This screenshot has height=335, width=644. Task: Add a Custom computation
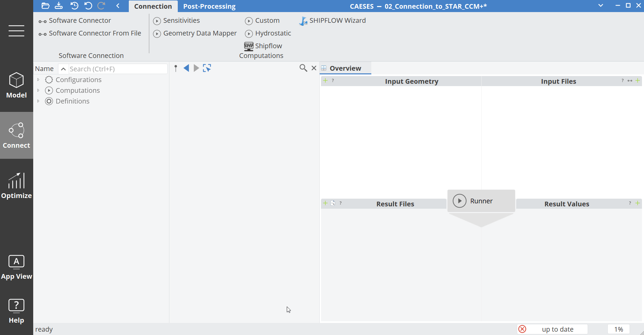262,21
